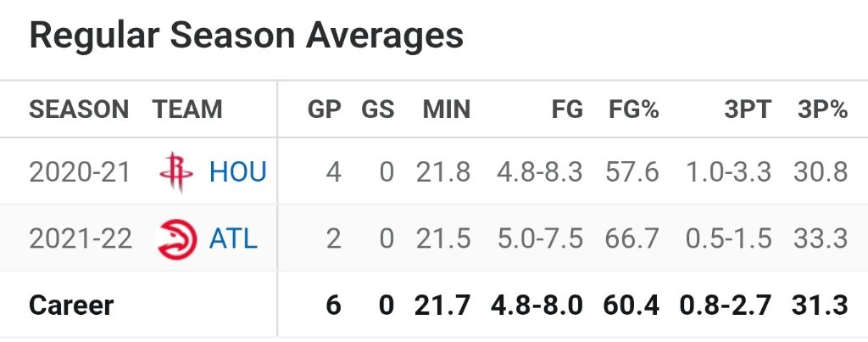Select the career 60.4 FG% value

(x=631, y=306)
